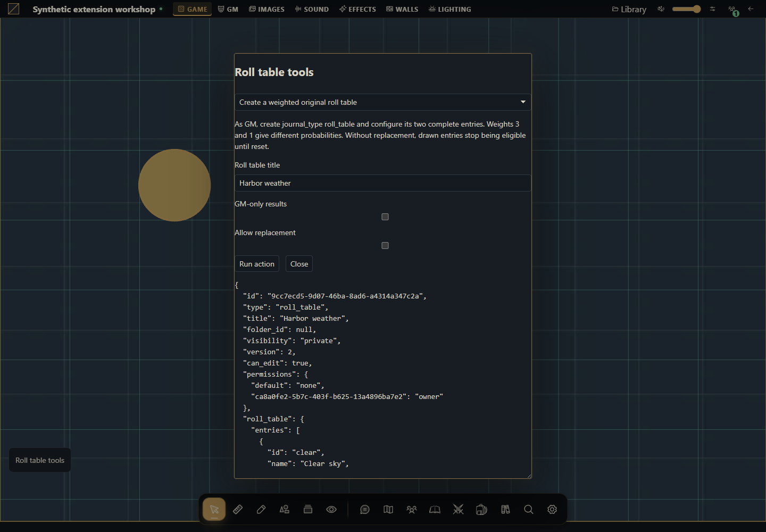Click the eye vision tool
766x532 pixels.
coord(331,509)
